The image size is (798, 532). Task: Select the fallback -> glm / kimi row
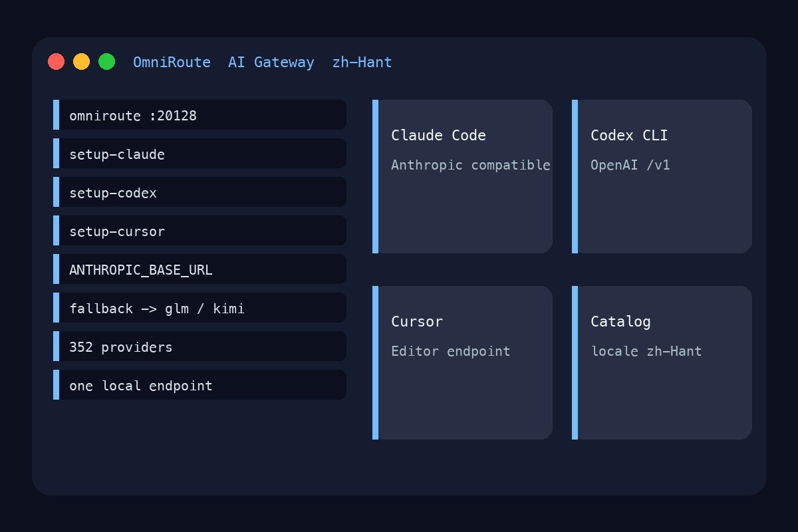[199, 307]
